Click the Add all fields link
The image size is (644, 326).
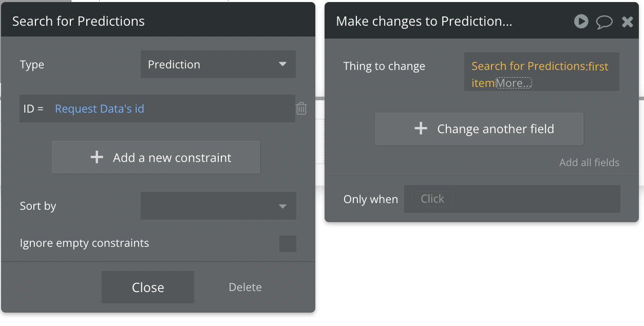click(589, 162)
